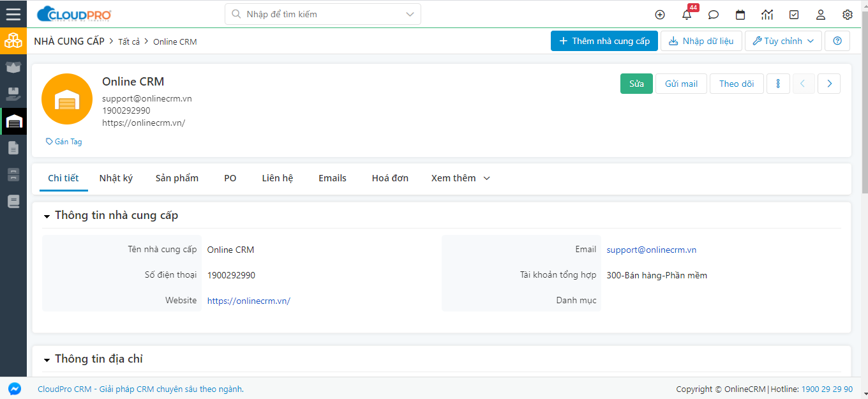Click the quick create plus icon
This screenshot has height=399, width=868.
coord(660,15)
